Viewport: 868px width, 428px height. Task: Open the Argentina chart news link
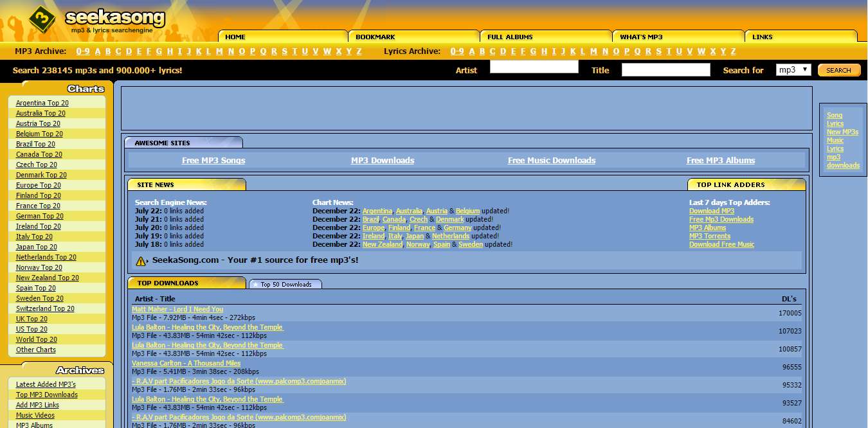[377, 211]
